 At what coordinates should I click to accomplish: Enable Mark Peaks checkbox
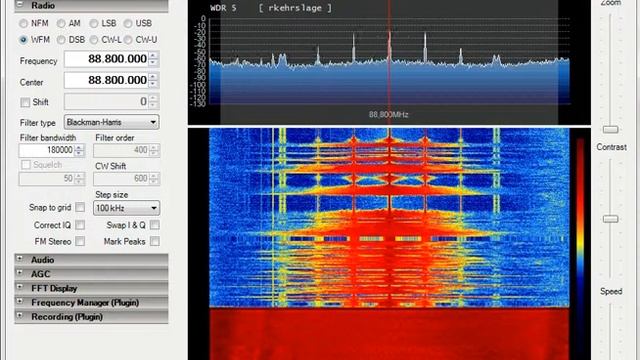click(x=155, y=241)
